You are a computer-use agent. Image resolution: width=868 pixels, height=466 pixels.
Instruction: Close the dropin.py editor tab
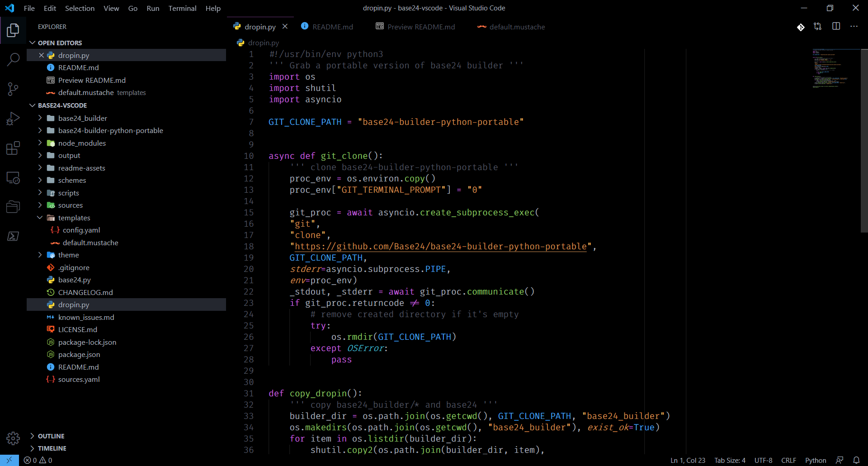(285, 27)
